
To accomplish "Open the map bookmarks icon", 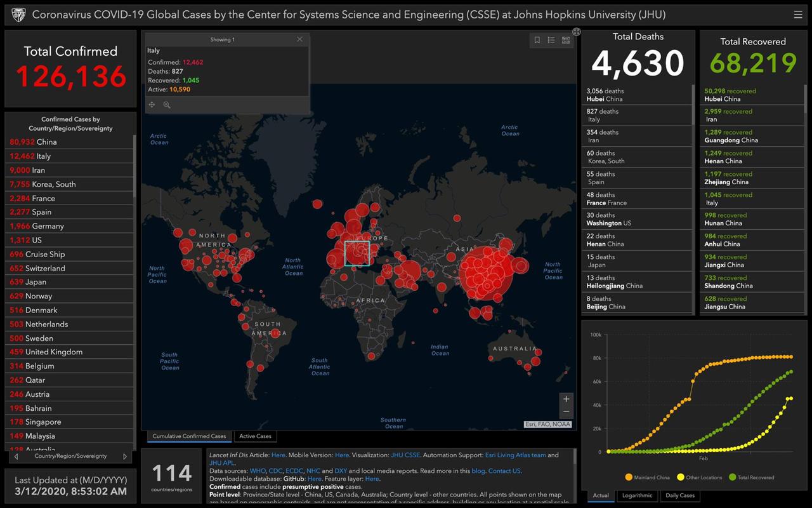I will 537,40.
